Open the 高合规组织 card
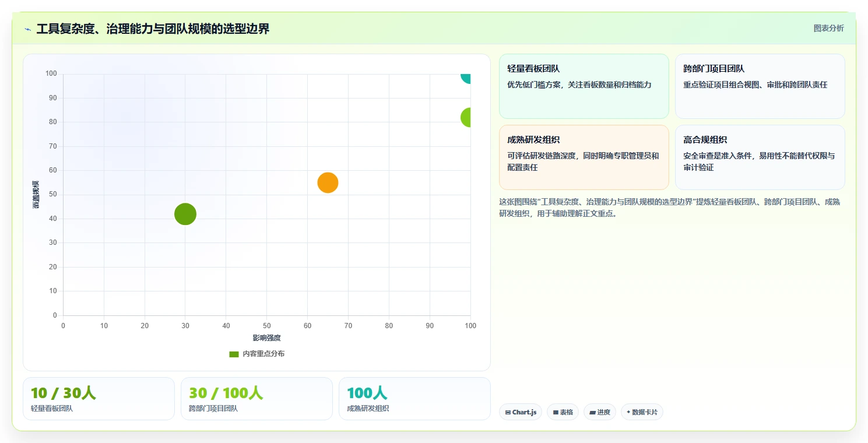Screen dimensions: 868x443 (760, 157)
